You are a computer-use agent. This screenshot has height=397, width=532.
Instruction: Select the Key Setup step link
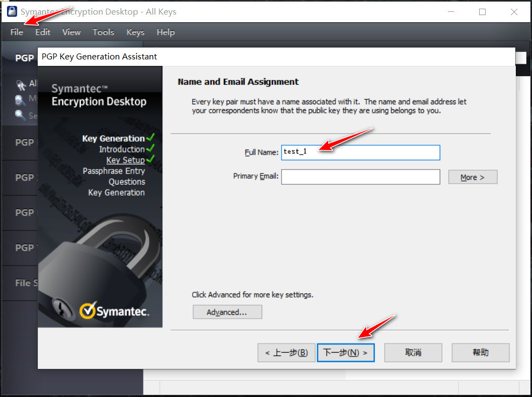pos(126,160)
